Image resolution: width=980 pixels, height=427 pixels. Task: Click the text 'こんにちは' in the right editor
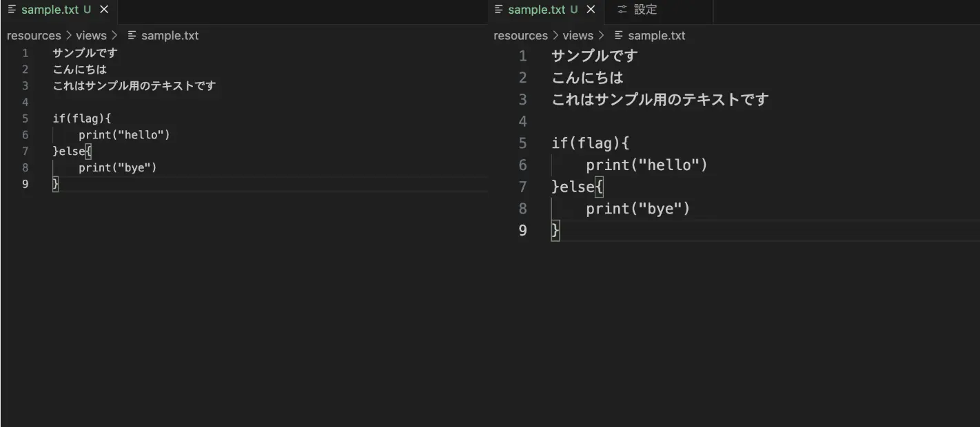(587, 78)
